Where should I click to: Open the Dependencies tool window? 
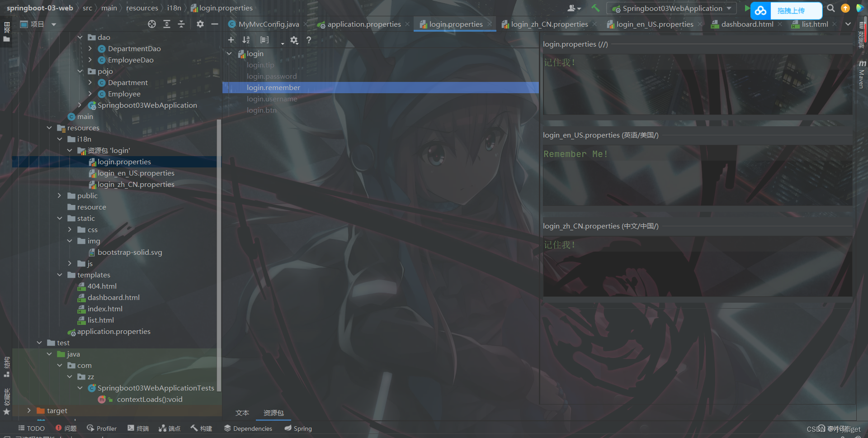pyautogui.click(x=248, y=428)
